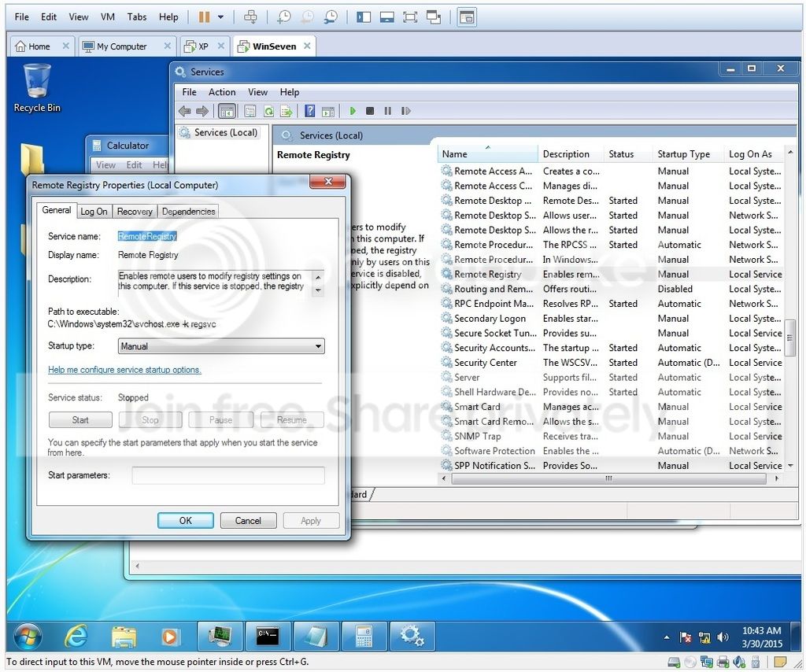Toggle Show/Hide Action Pane icon in Services toolbar
Image resolution: width=806 pixels, height=672 pixels.
pos(327,110)
